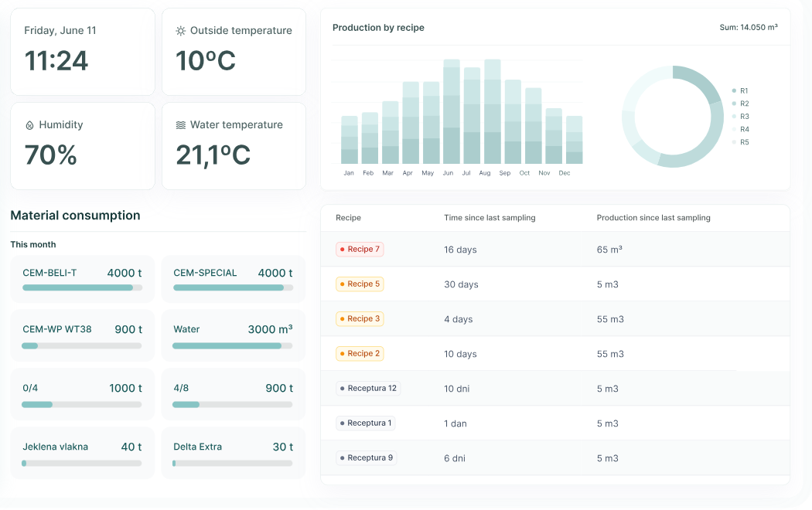Open the Receptura 12 tag
Viewport: 812px width, 510px height.
pos(368,389)
